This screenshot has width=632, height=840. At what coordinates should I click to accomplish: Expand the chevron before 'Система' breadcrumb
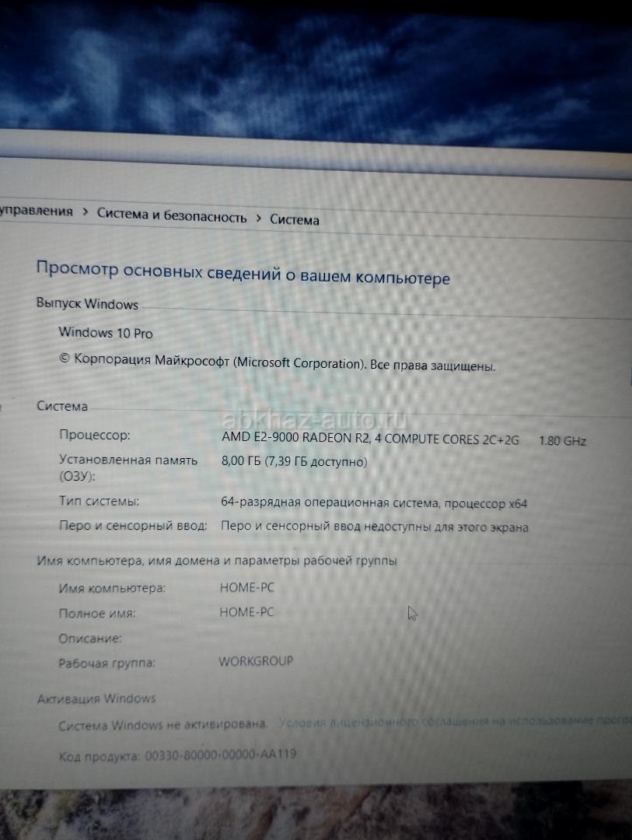pos(258,219)
